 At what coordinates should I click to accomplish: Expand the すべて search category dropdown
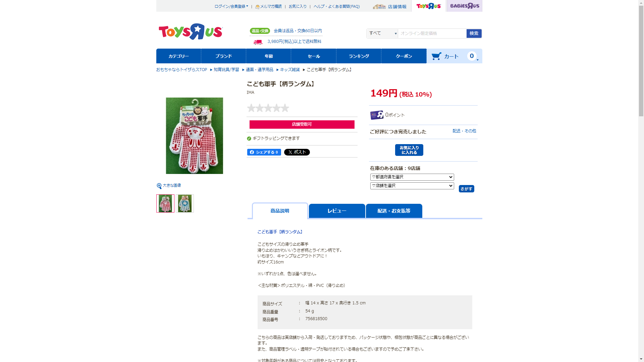[x=382, y=34]
